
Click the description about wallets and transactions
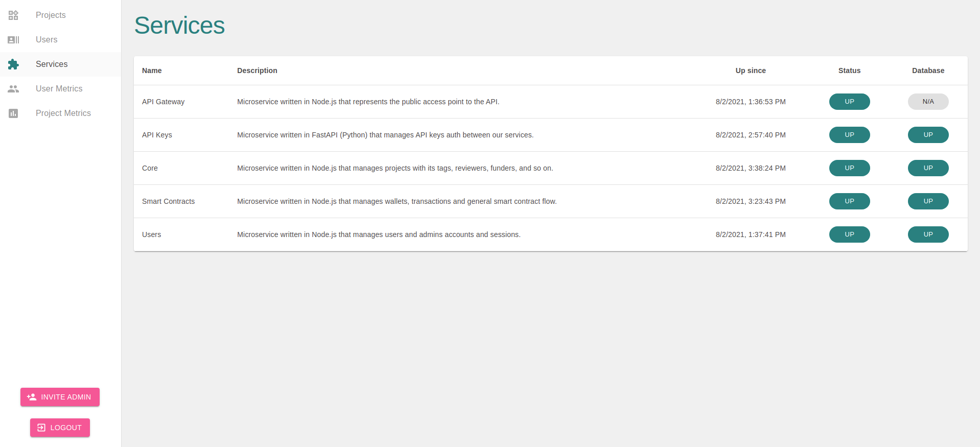(397, 201)
